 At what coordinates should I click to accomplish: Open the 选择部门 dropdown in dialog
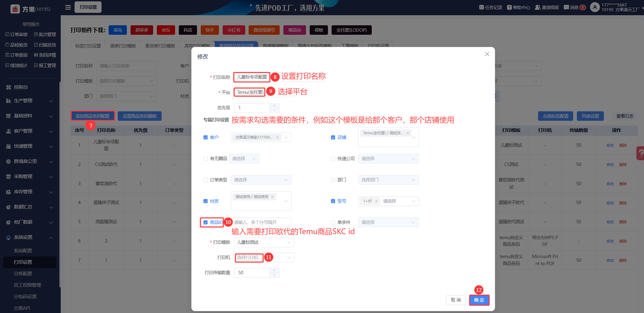pos(389,180)
